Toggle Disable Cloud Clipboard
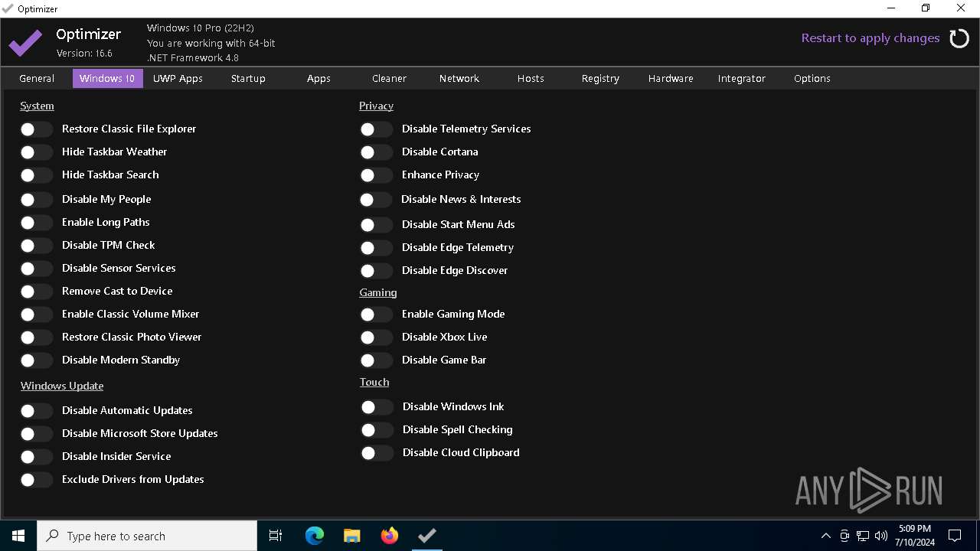This screenshot has height=551, width=980. (x=377, y=453)
